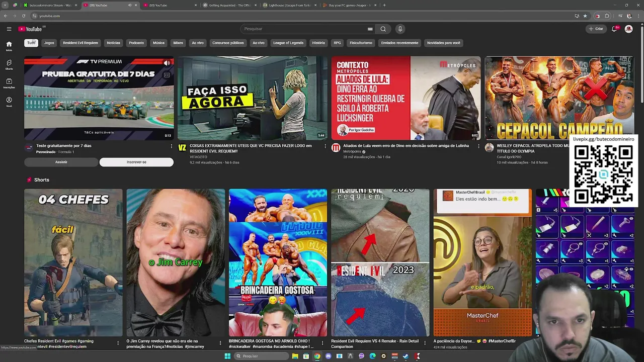This screenshot has height=362, width=644.
Task: Open the account avatar menu
Action: pyautogui.click(x=628, y=29)
